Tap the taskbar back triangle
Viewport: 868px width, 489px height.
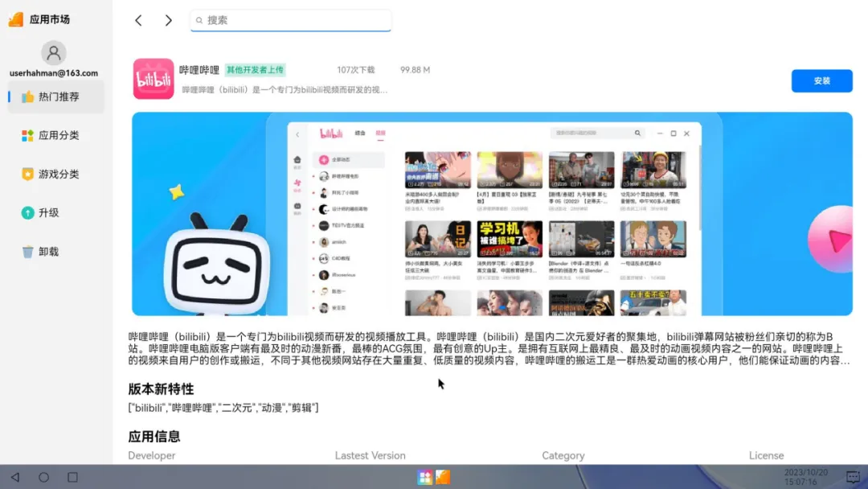[15, 477]
